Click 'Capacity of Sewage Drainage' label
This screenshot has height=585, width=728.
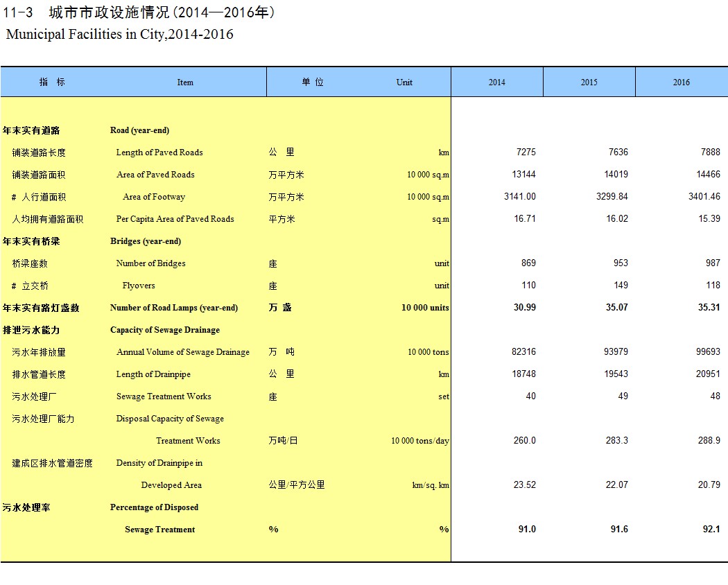coord(165,330)
